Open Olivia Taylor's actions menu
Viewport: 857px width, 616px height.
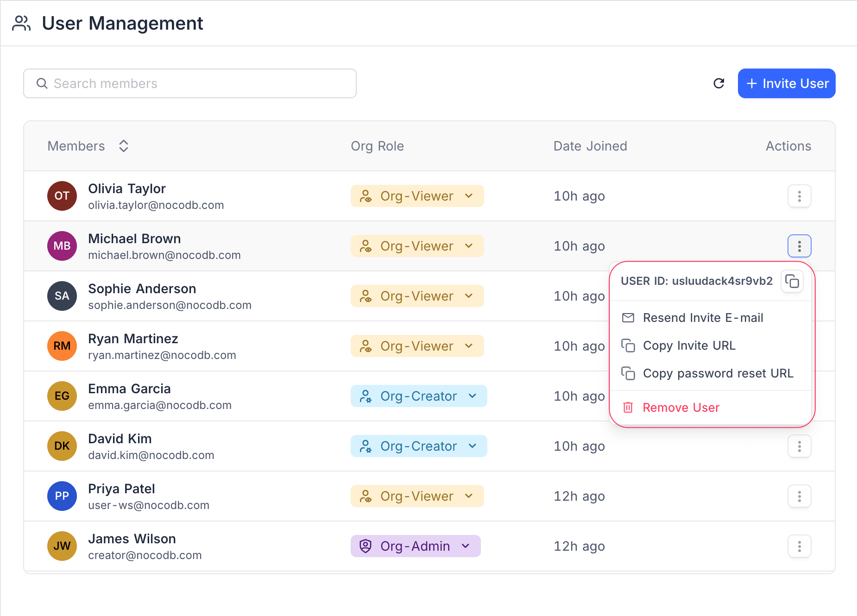point(799,196)
